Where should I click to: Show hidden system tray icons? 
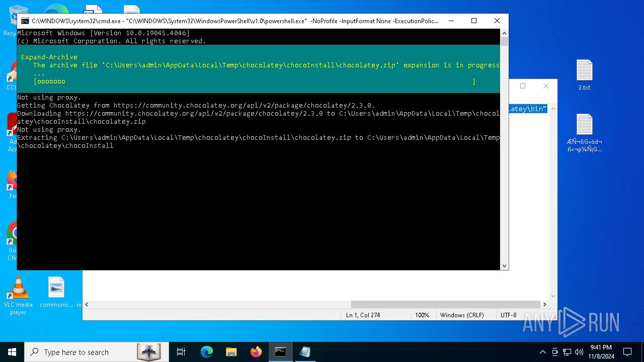pos(542,352)
